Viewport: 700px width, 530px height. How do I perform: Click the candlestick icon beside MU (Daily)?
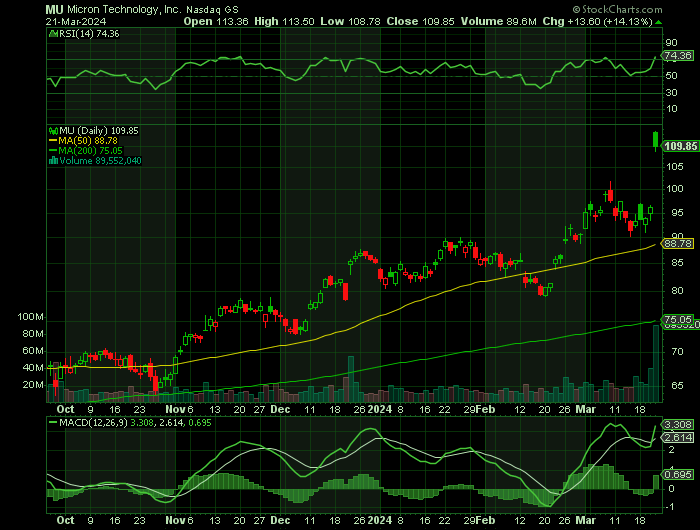click(53, 131)
